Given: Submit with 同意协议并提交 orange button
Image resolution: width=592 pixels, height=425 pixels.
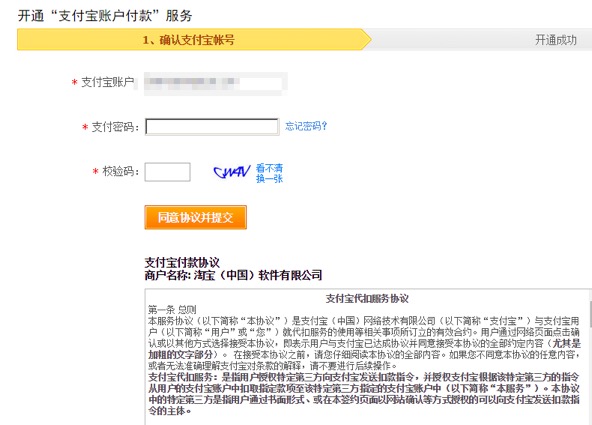Looking at the screenshot, I should click(196, 217).
